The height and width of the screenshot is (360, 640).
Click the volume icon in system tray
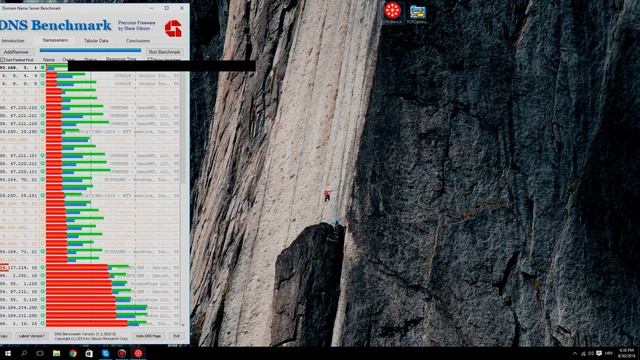[591, 353]
